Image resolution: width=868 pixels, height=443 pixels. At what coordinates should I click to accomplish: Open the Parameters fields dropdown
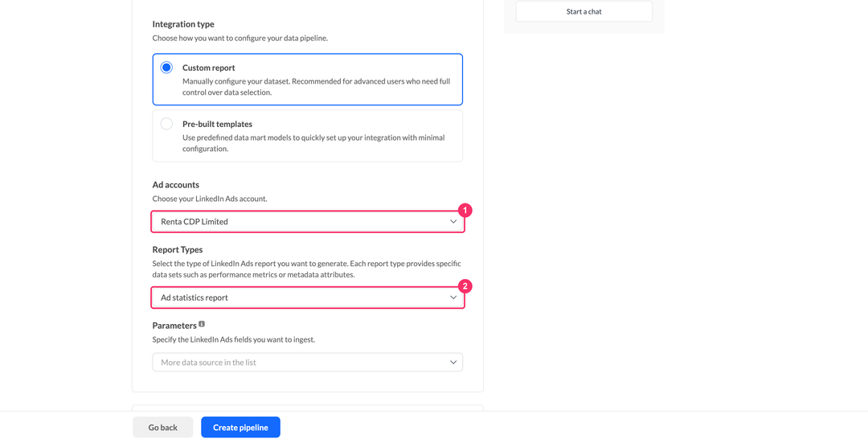[308, 362]
